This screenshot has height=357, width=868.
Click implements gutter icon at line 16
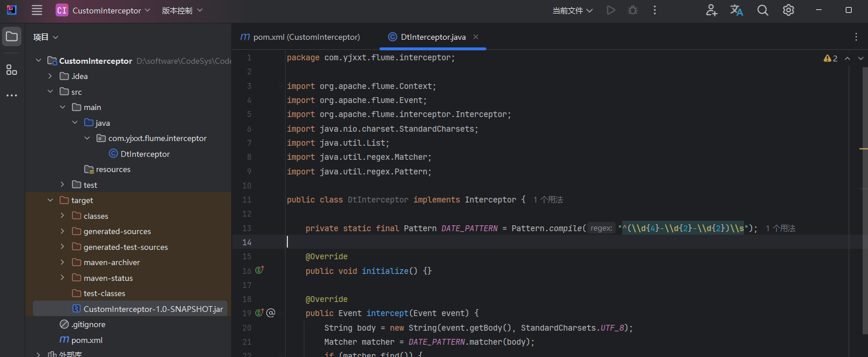click(x=260, y=270)
